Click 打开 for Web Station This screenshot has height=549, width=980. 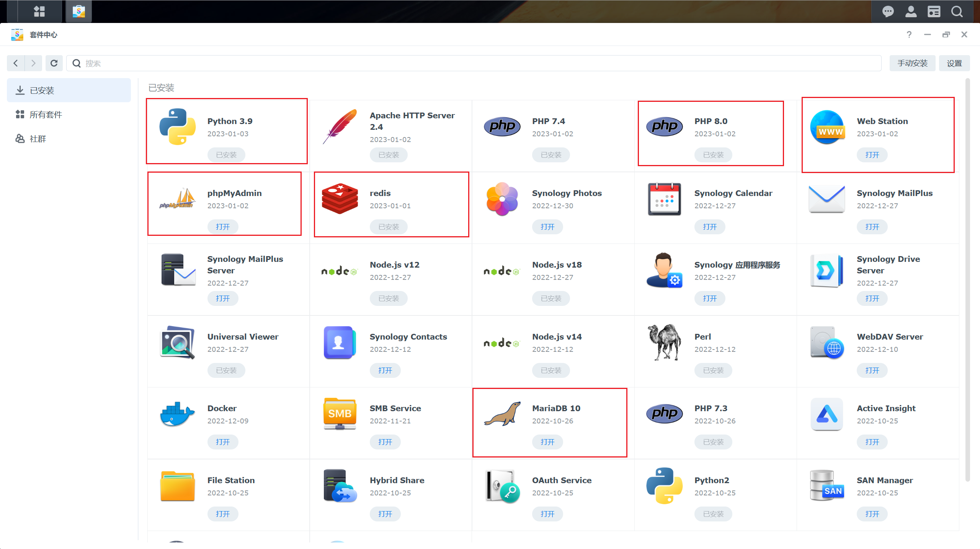[x=872, y=155]
